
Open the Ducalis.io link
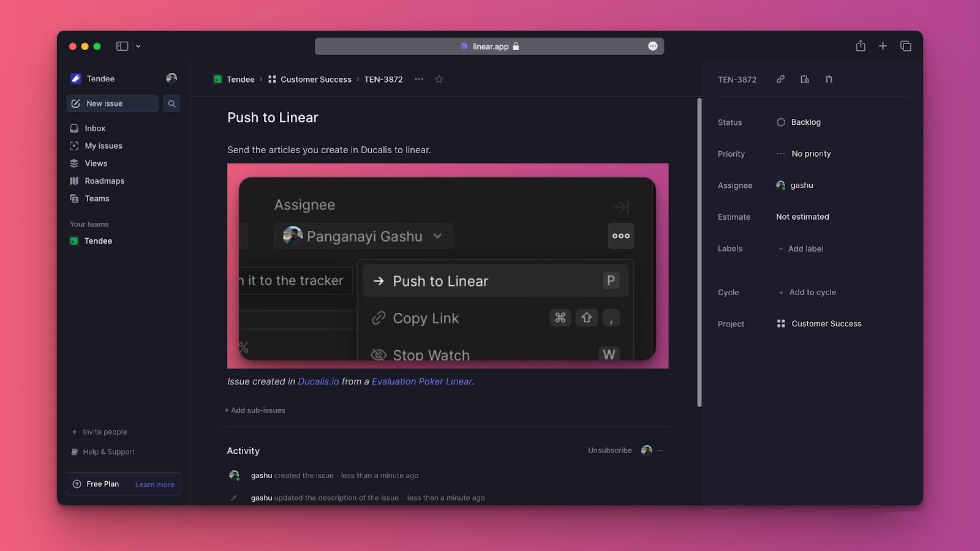point(318,381)
